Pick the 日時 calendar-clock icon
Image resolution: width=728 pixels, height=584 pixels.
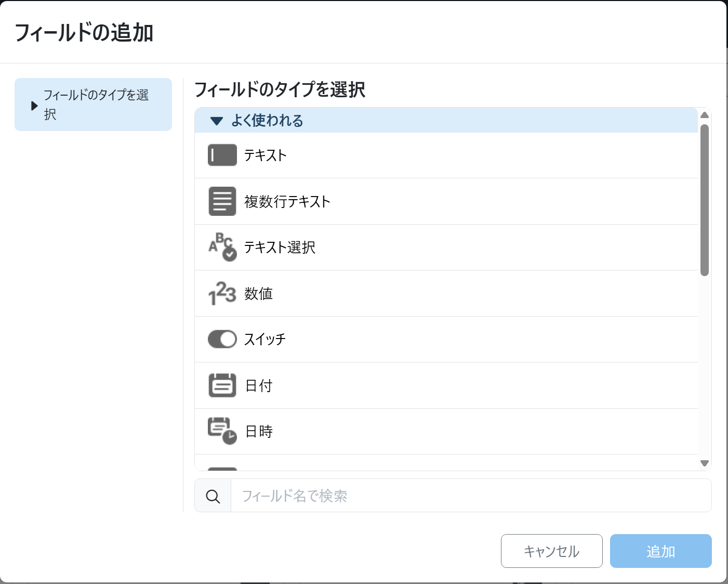click(222, 431)
